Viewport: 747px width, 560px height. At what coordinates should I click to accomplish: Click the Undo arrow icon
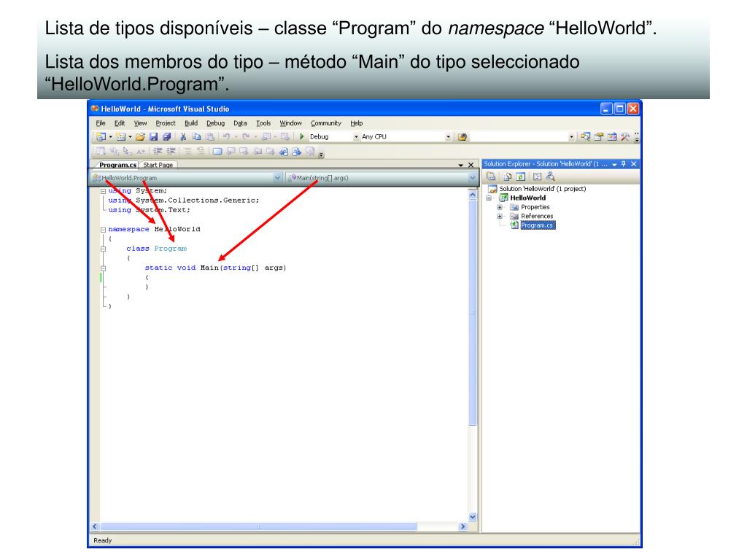coord(226,136)
